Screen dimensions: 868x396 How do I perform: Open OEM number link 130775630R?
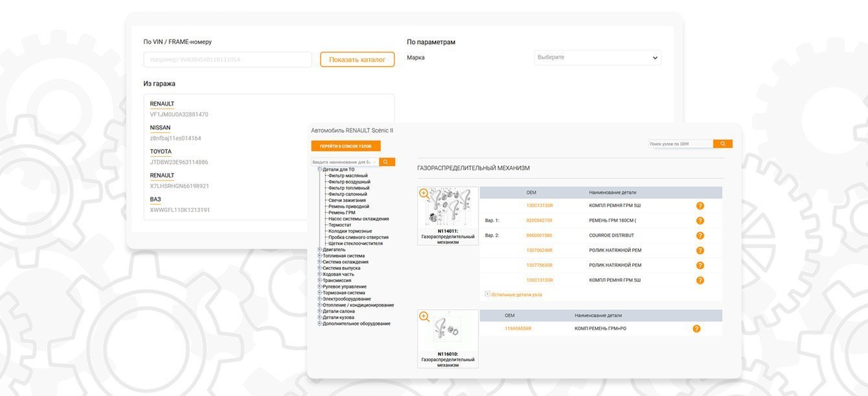coord(540,265)
